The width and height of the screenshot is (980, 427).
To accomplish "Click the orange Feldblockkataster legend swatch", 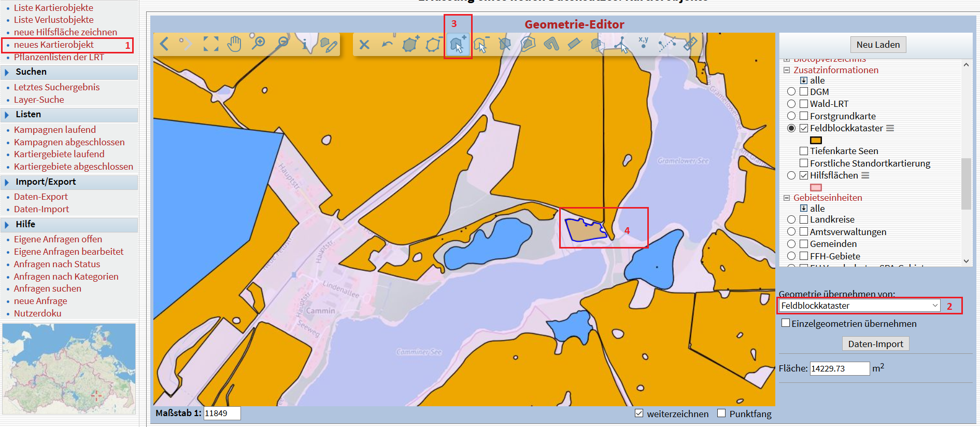I will tap(816, 140).
